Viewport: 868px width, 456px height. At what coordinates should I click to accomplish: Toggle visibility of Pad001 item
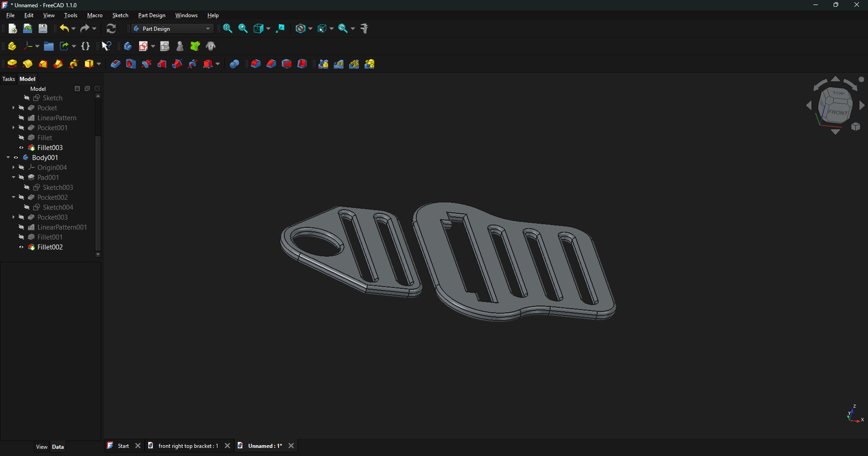(x=21, y=178)
